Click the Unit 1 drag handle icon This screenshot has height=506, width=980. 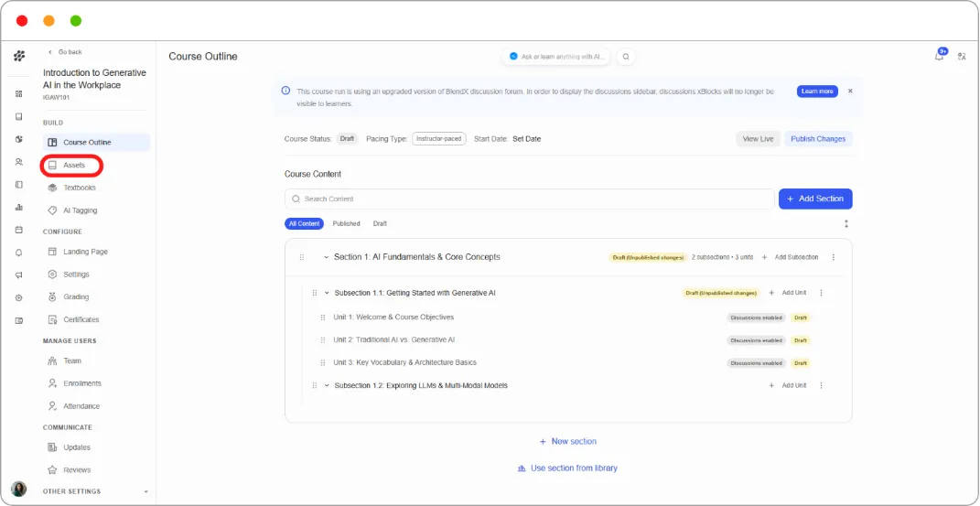(323, 318)
